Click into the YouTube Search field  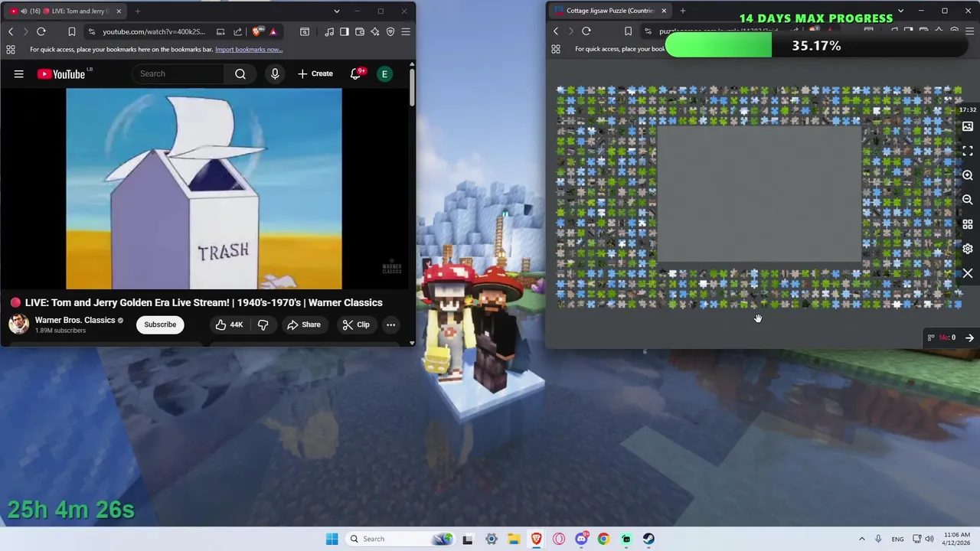[179, 74]
